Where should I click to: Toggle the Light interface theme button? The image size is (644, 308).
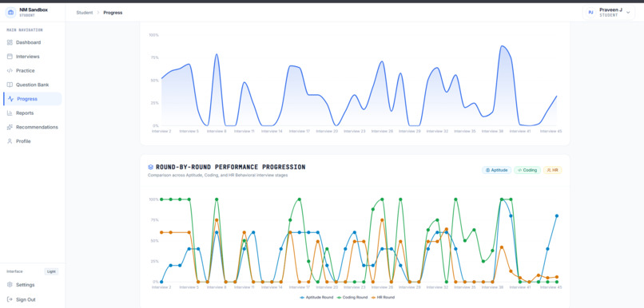click(51, 271)
